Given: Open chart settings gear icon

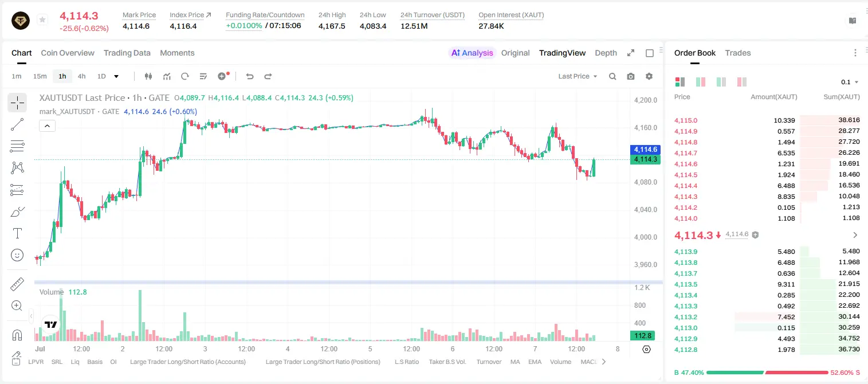Looking at the screenshot, I should pos(649,76).
